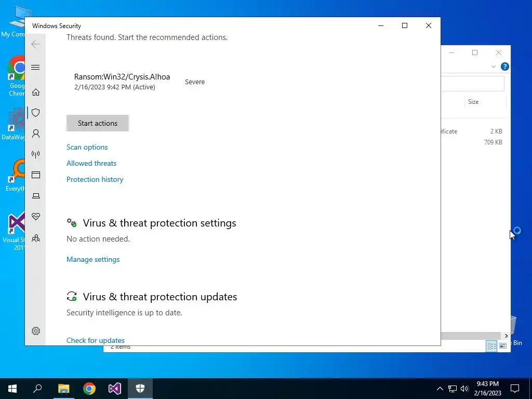Viewport: 532px width, 399px height.
Task: Click the network tray icon
Action: tap(453, 389)
